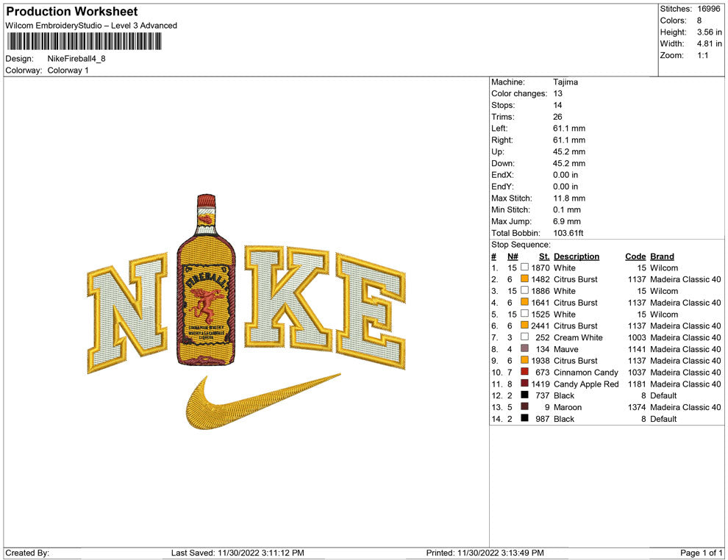Click the Production Worksheet title
Viewport: 728px width, 560px height.
(72, 12)
